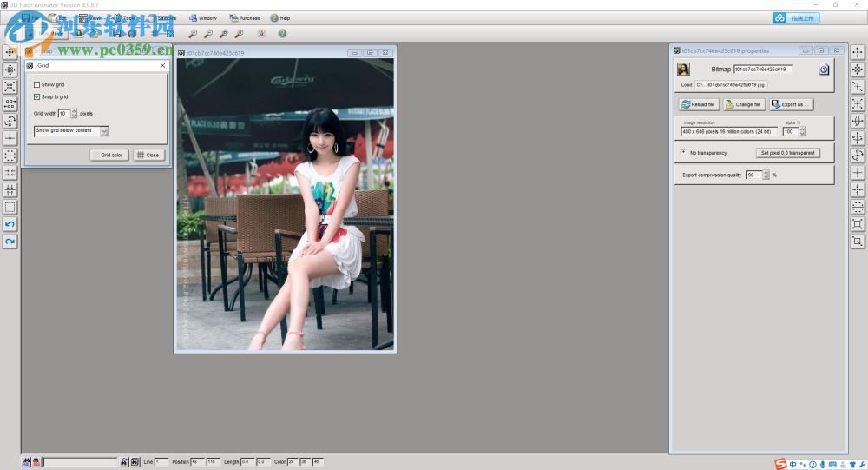Select the dotted crosshair tool in left toolbar
Image resolution: width=868 pixels, height=470 pixels.
pyautogui.click(x=10, y=156)
